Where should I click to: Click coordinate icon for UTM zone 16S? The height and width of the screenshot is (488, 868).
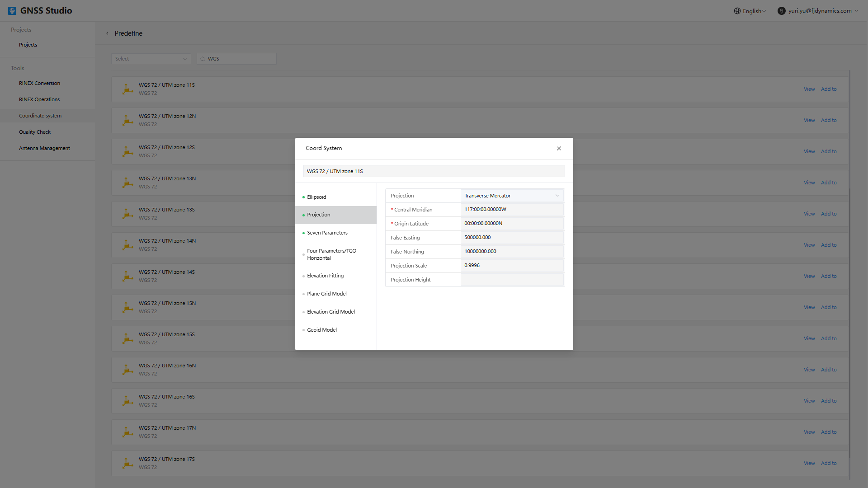point(127,401)
